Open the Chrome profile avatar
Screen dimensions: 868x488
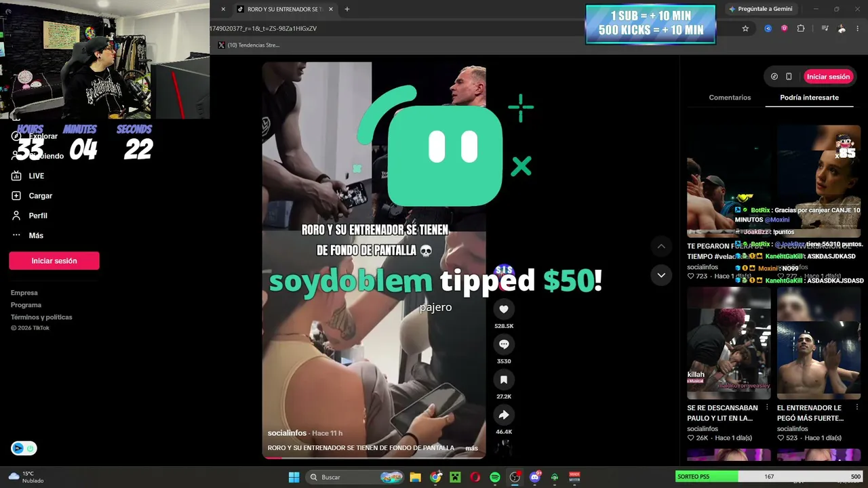(842, 28)
